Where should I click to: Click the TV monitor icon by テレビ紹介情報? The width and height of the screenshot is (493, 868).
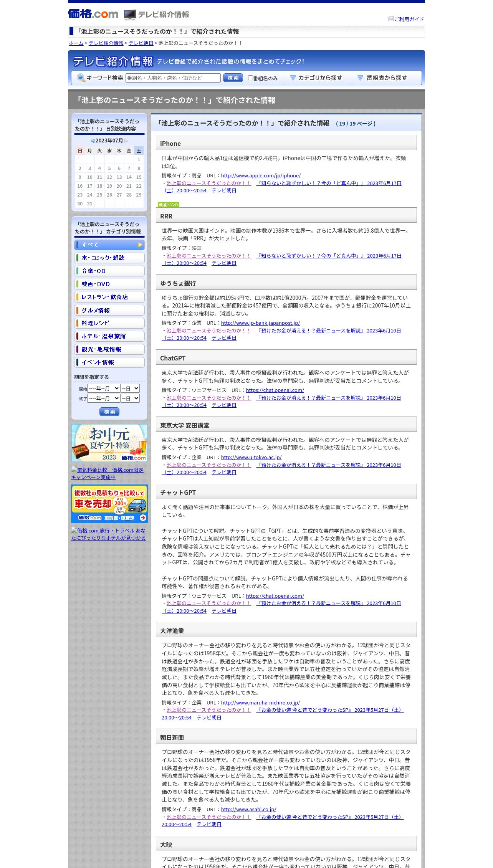[130, 15]
